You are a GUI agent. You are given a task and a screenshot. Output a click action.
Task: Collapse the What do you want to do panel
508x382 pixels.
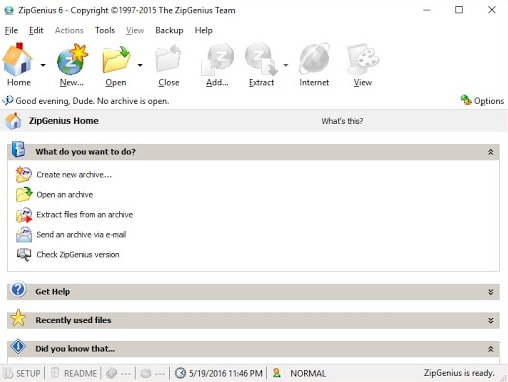(x=490, y=152)
